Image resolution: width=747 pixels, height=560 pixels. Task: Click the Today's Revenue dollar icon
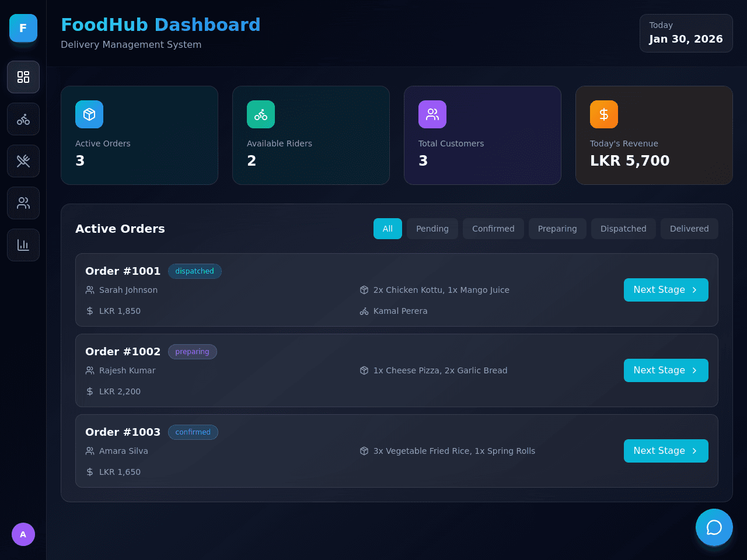coord(604,114)
